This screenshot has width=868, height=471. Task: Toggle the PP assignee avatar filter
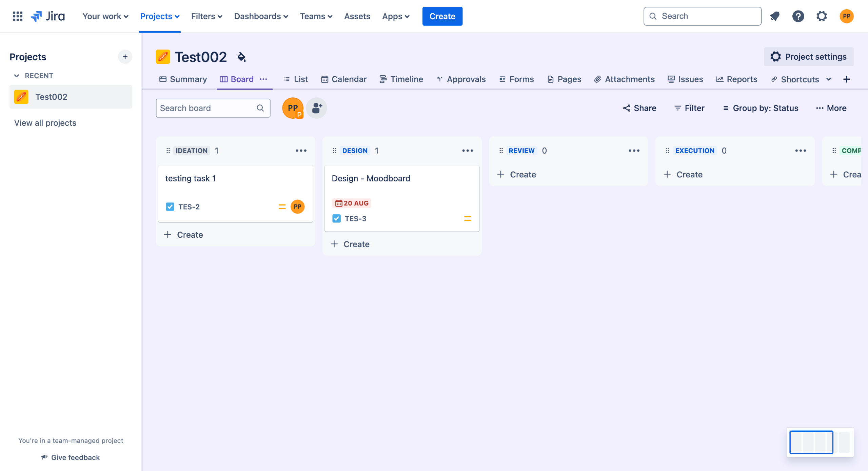[293, 108]
